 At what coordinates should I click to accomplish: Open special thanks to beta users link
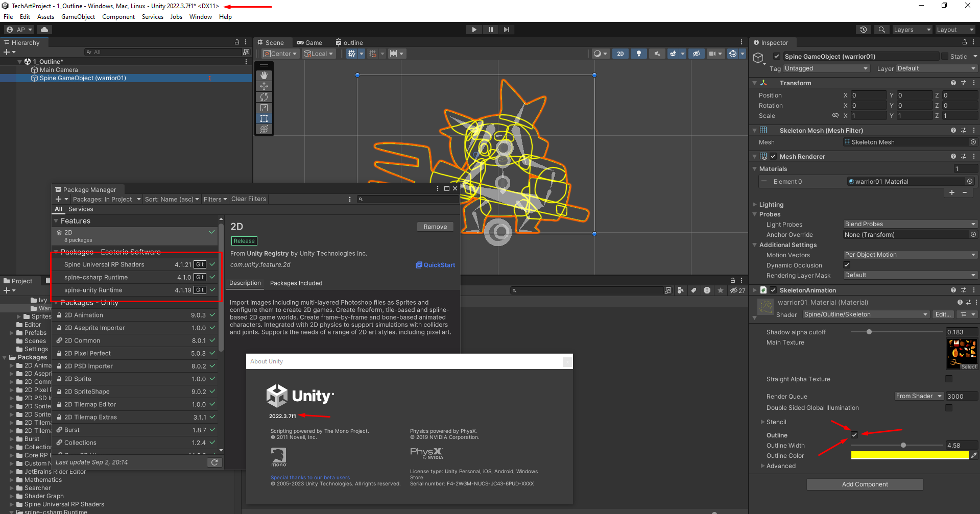[x=310, y=478]
